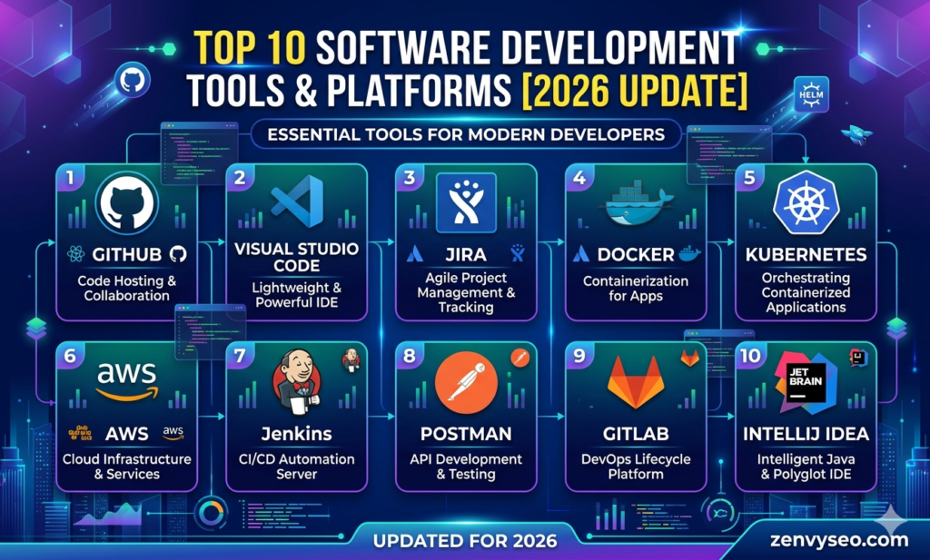This screenshot has height=560, width=930.
Task: Click the number 1 badge on GitHub card
Action: click(x=70, y=178)
